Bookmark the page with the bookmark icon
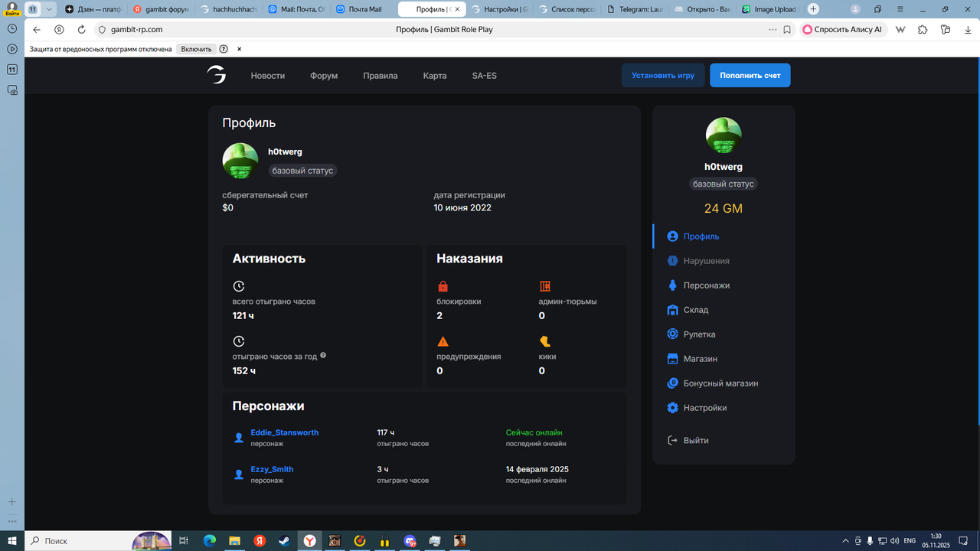 [x=787, y=30]
